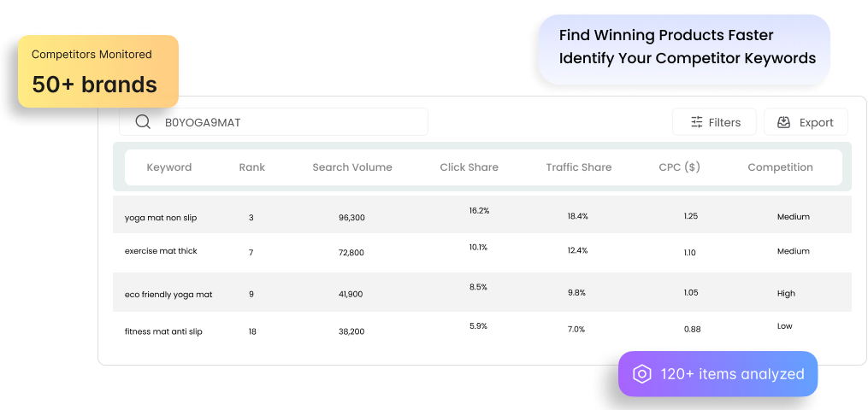Select the 'fitness mat anti slip' row
Viewport: 868px width, 410px height.
[163, 331]
